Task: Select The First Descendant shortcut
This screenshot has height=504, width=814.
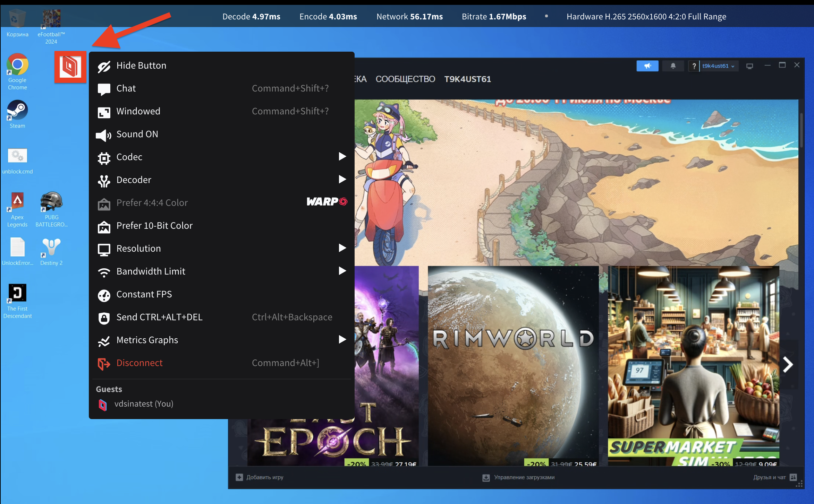Action: 17,301
